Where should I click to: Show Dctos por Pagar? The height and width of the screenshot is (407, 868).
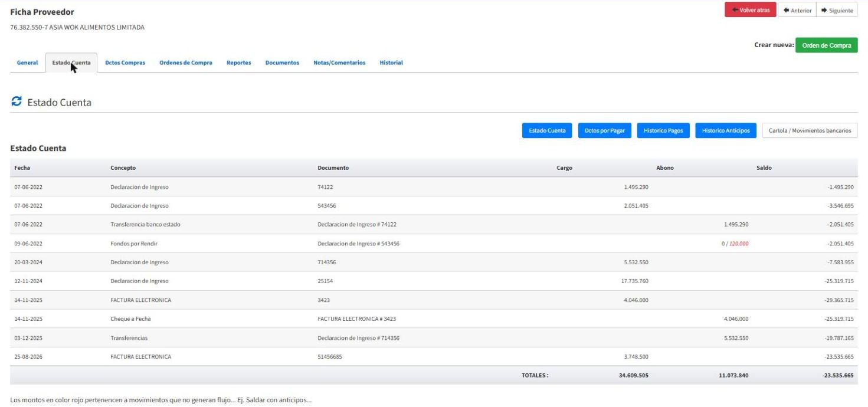(x=604, y=130)
